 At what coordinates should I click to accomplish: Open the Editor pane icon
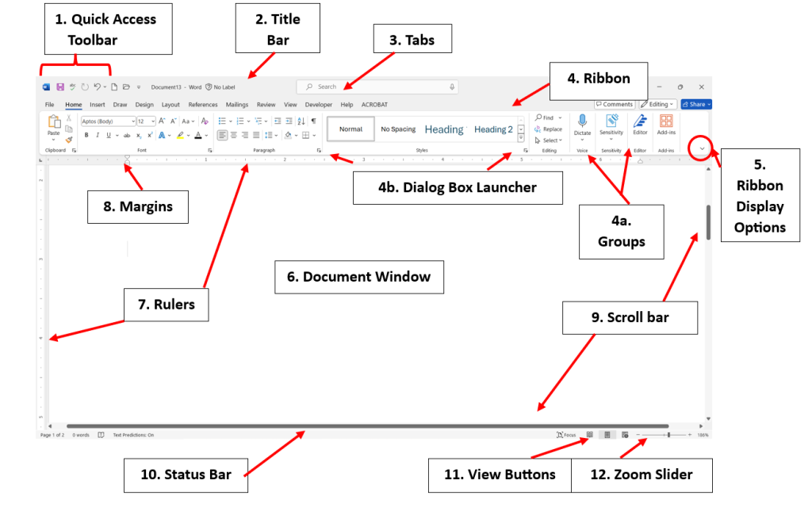[x=640, y=121]
